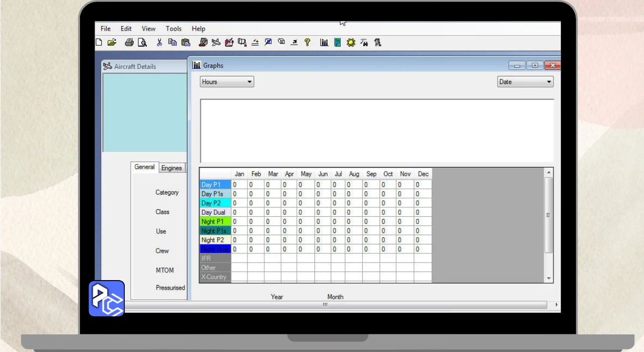
Task: Click scroll up arrow of table
Action: pos(548,172)
